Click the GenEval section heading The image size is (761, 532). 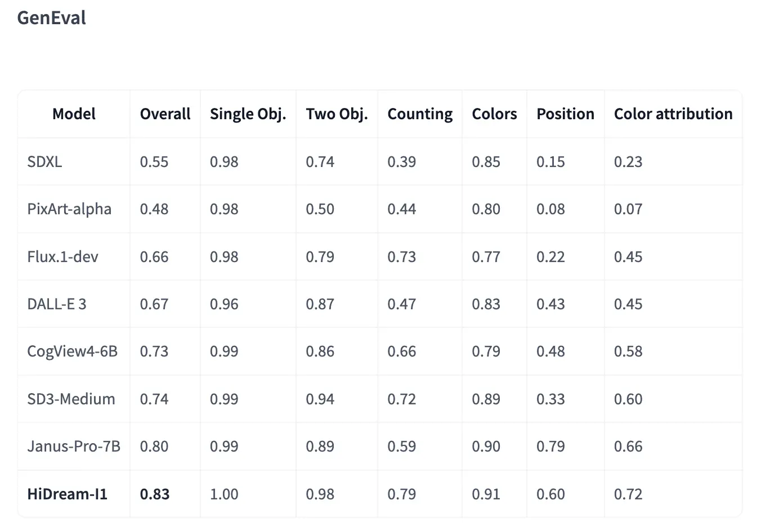click(x=51, y=18)
